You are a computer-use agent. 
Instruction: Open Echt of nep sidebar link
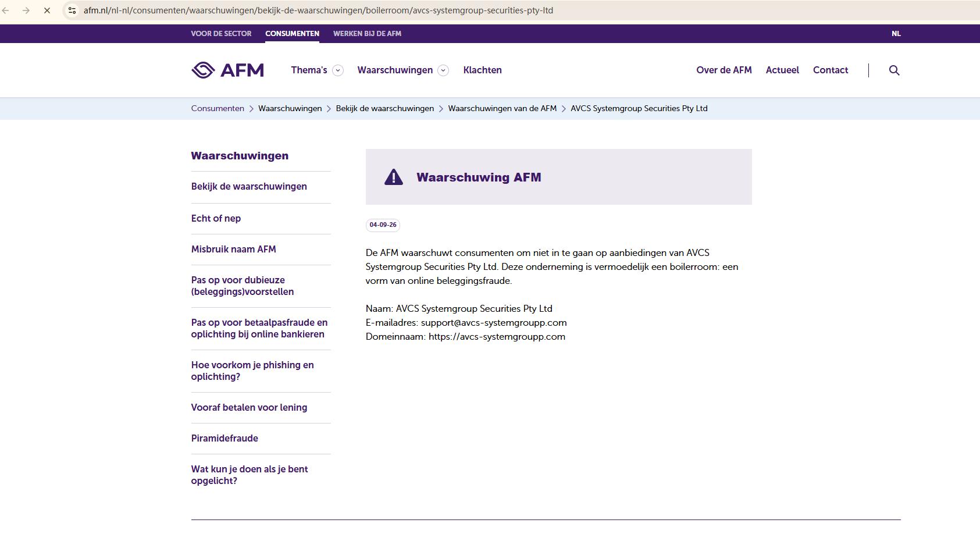pyautogui.click(x=216, y=219)
